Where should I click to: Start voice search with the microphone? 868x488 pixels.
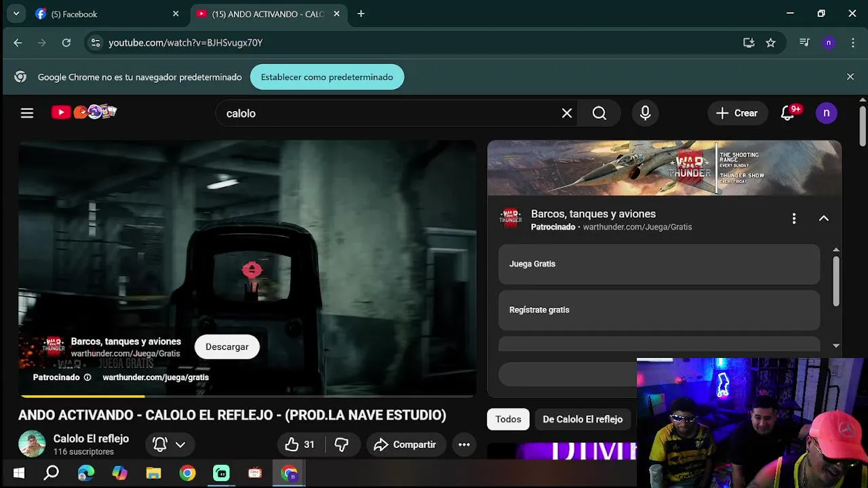click(x=645, y=113)
